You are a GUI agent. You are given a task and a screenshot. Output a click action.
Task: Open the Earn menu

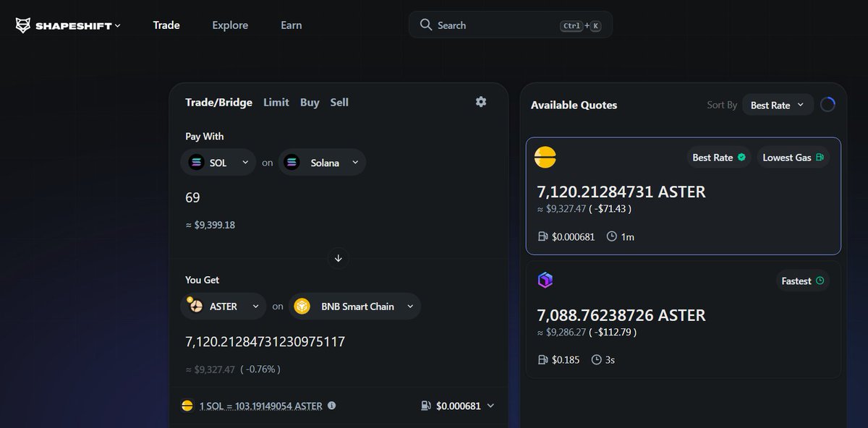[x=292, y=25]
